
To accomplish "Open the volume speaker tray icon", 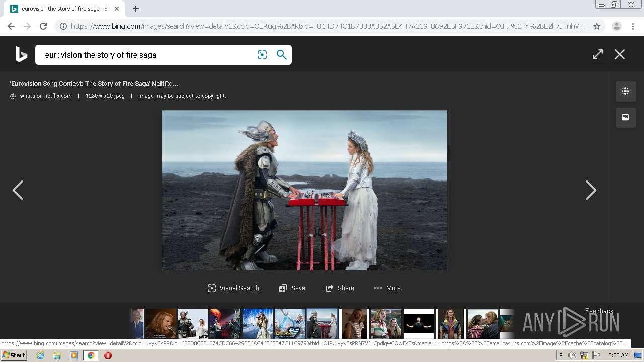I will tap(572, 355).
